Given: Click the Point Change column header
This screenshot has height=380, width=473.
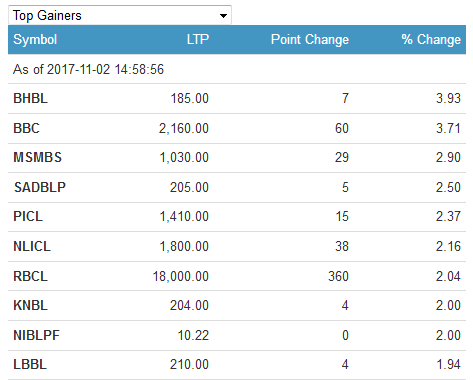Looking at the screenshot, I should tap(310, 40).
